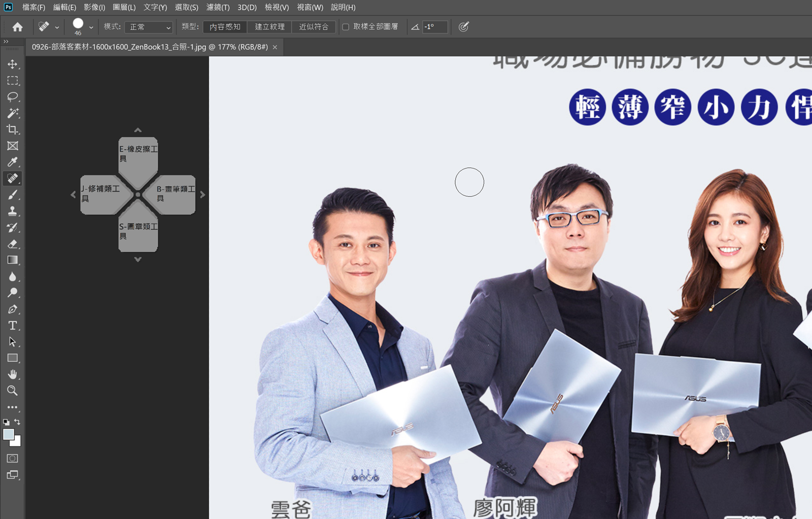Pick the Eyedropper tool
The image size is (812, 519).
pos(13,162)
